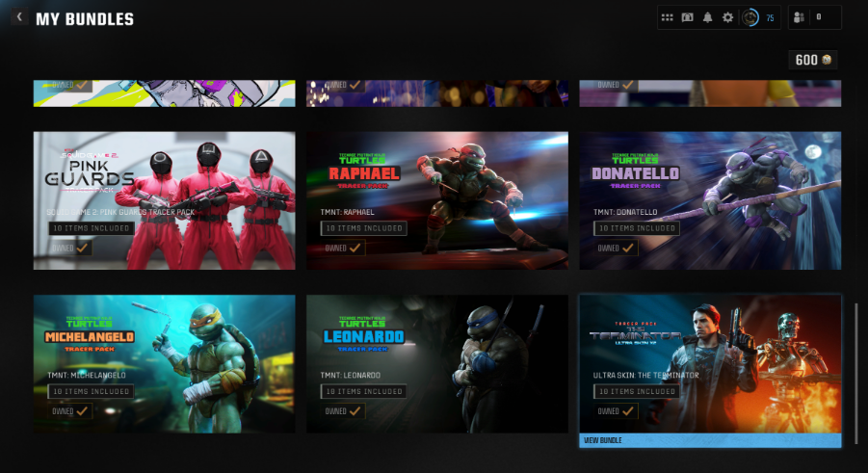Open the camera/map icon next to grid menu
The height and width of the screenshot is (473, 868).
687,17
